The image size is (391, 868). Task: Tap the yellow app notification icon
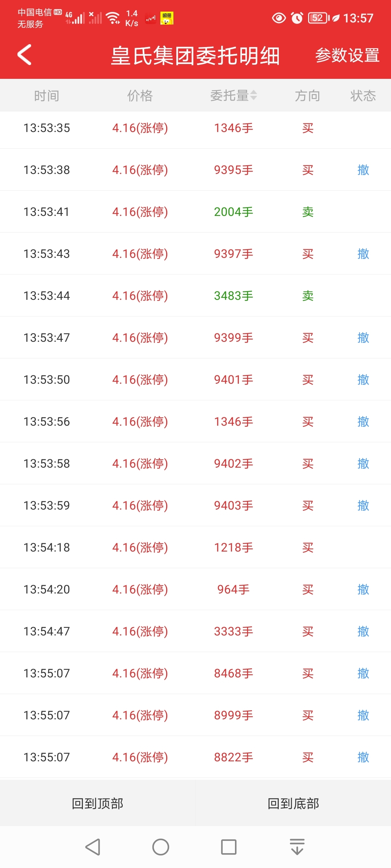(x=167, y=18)
